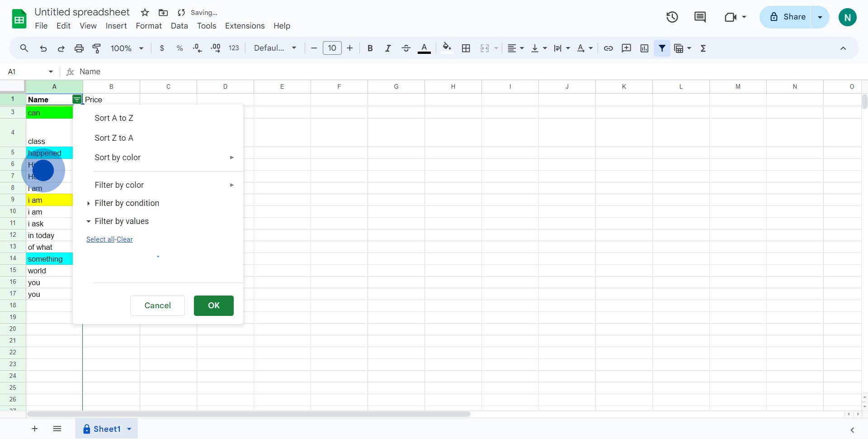Viewport: 868px width, 439px height.
Task: Toggle bold formatting
Action: (370, 48)
